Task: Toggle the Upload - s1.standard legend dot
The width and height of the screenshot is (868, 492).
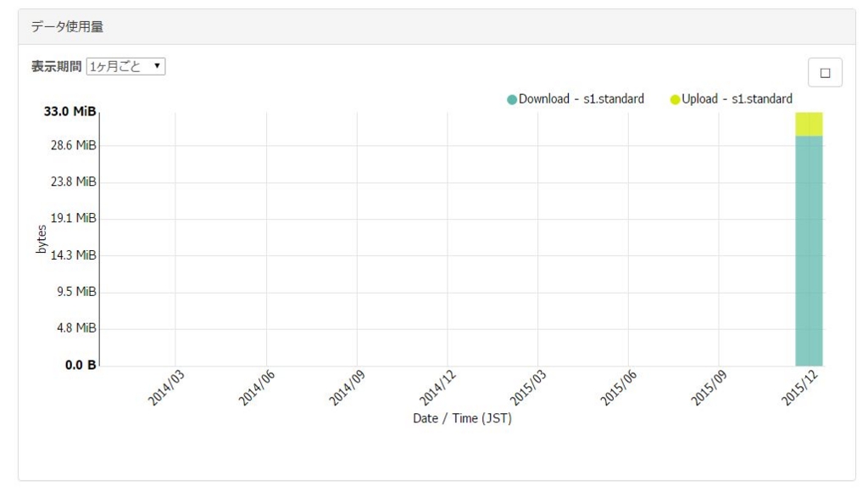Action: pyautogui.click(x=675, y=100)
